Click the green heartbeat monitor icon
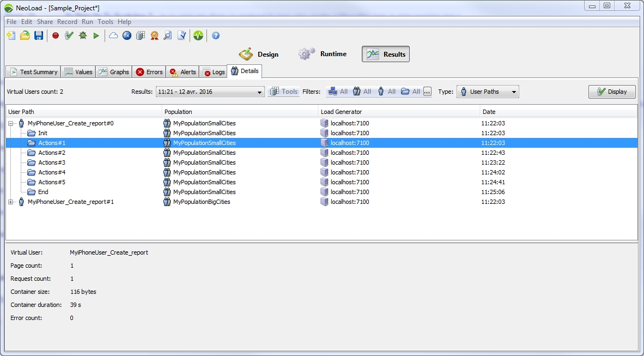Image resolution: width=644 pixels, height=356 pixels. click(x=198, y=35)
